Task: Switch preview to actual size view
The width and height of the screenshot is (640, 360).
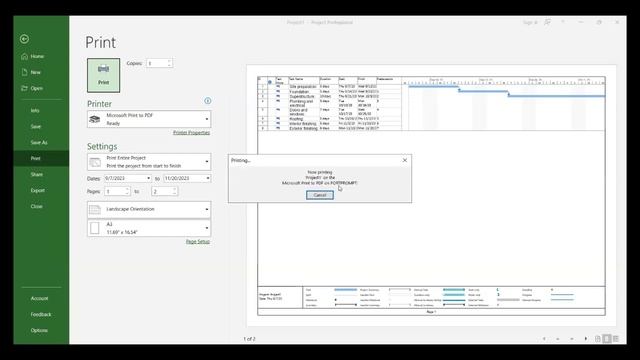Action: tap(598, 339)
